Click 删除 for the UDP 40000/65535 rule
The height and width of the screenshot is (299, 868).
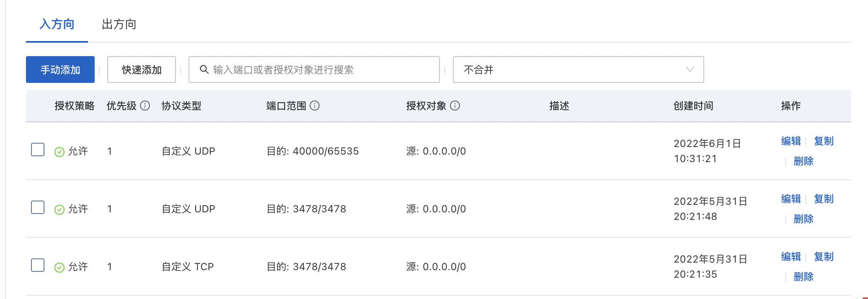[x=803, y=161]
